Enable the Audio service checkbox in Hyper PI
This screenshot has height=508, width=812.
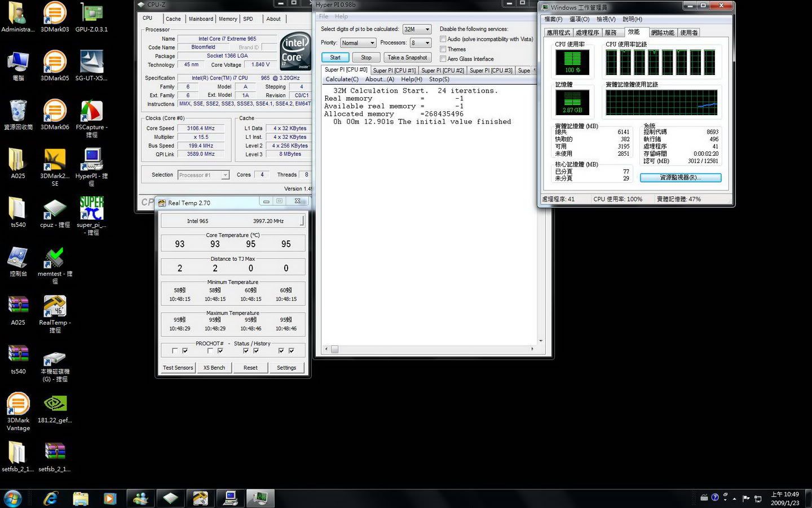click(443, 39)
